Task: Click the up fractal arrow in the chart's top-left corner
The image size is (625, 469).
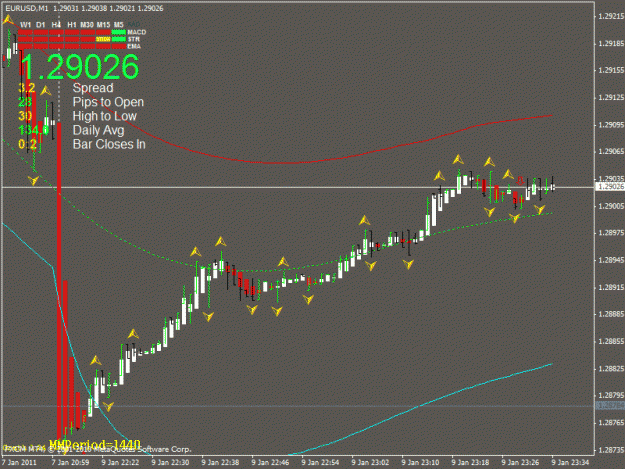Action: [x=8, y=20]
